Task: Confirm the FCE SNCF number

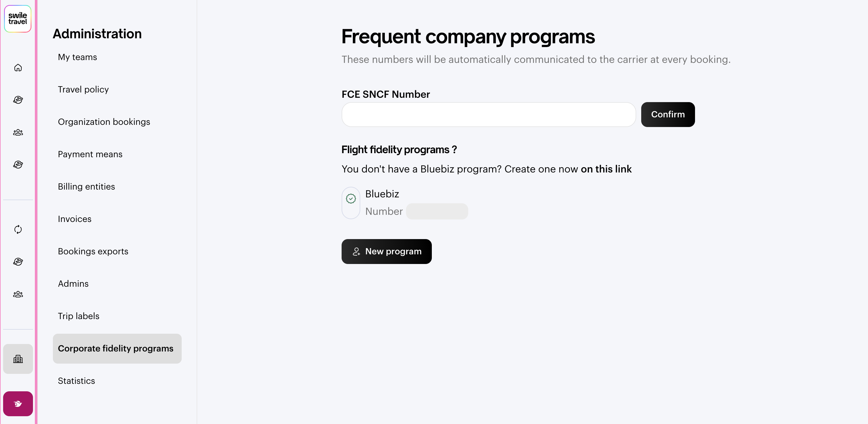Action: (x=668, y=115)
